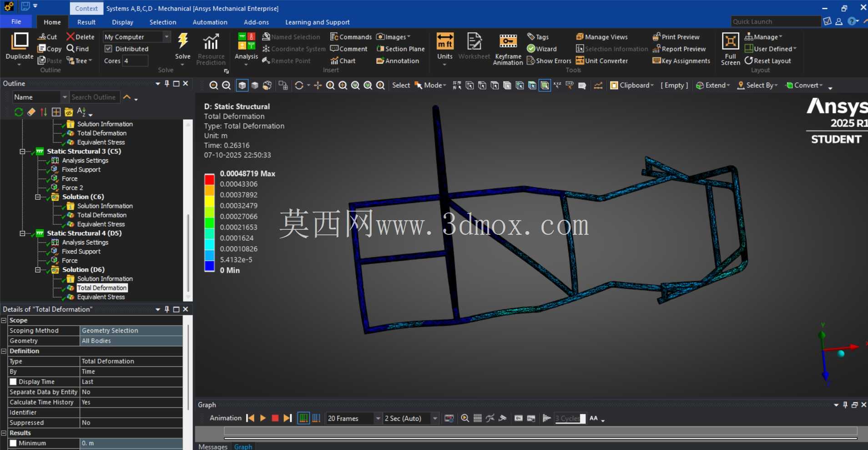Viewport: 868px width, 450px height.
Task: Open the Units converter icon
Action: (444, 41)
